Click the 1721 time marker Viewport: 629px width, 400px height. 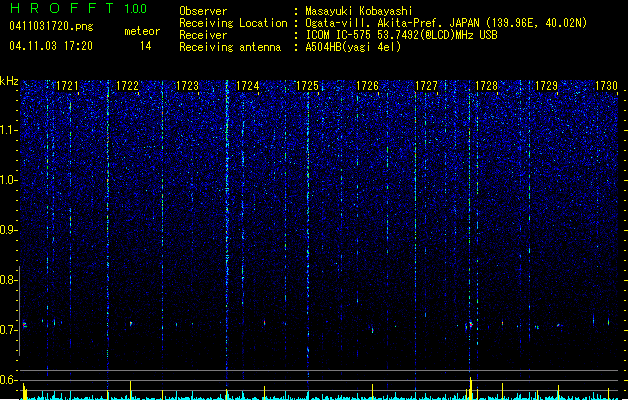coord(67,86)
